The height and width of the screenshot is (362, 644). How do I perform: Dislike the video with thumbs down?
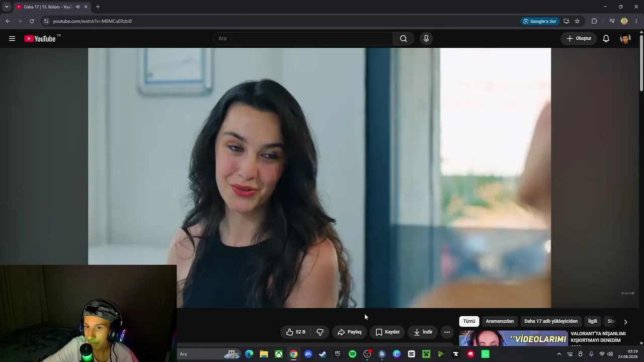coord(320,332)
